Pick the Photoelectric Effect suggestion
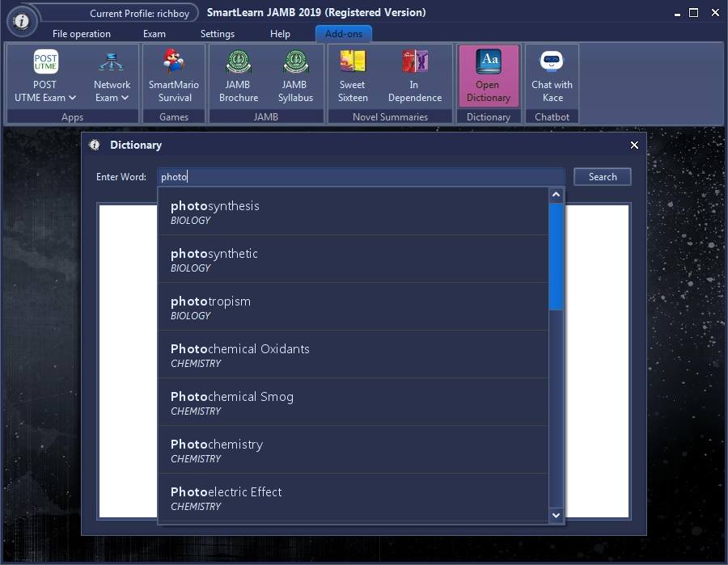Viewport: 728px width, 565px height. coord(353,498)
